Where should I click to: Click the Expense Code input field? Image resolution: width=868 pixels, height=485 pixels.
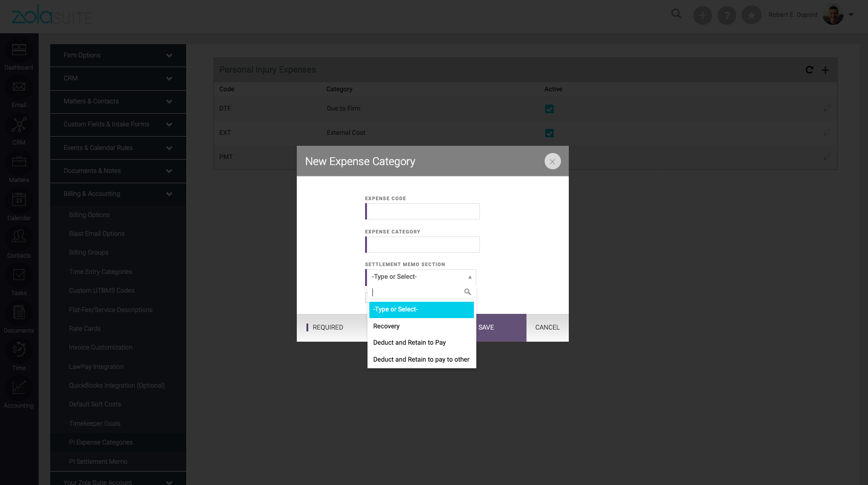[423, 211]
